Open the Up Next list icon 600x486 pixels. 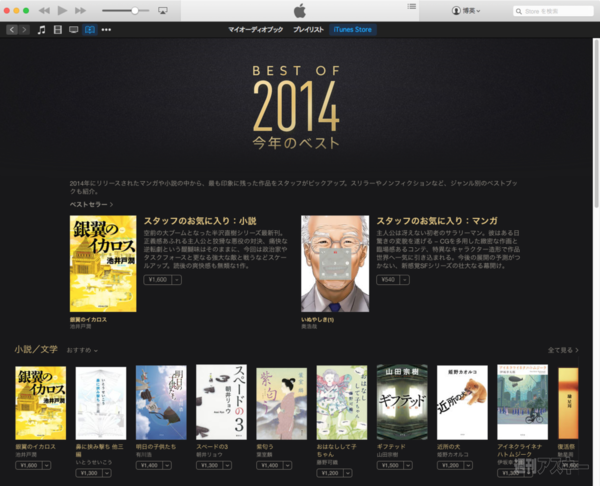pyautogui.click(x=411, y=6)
